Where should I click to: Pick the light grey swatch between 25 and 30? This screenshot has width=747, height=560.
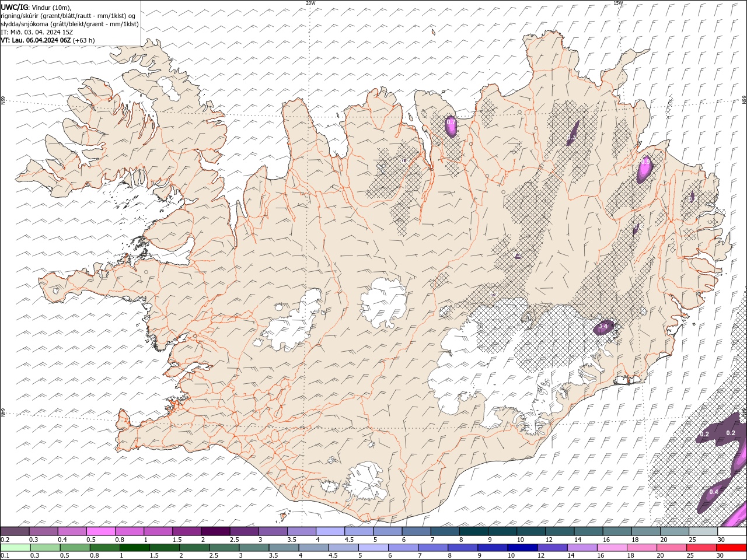tap(703, 531)
